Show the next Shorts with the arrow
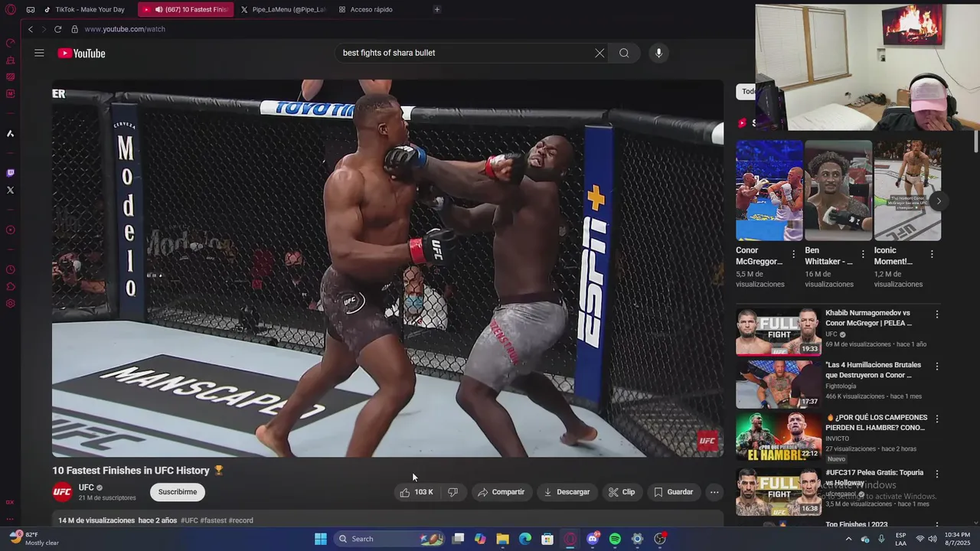Viewport: 980px width, 551px height. 938,201
